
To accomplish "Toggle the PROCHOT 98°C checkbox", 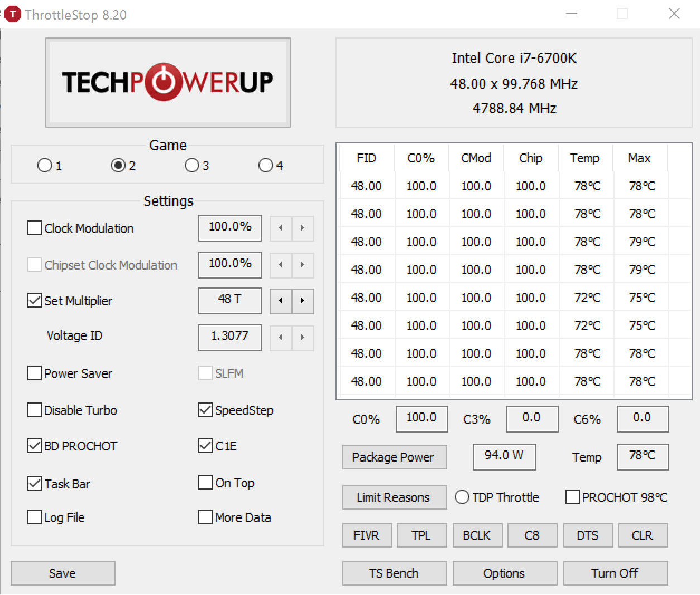I will point(573,497).
